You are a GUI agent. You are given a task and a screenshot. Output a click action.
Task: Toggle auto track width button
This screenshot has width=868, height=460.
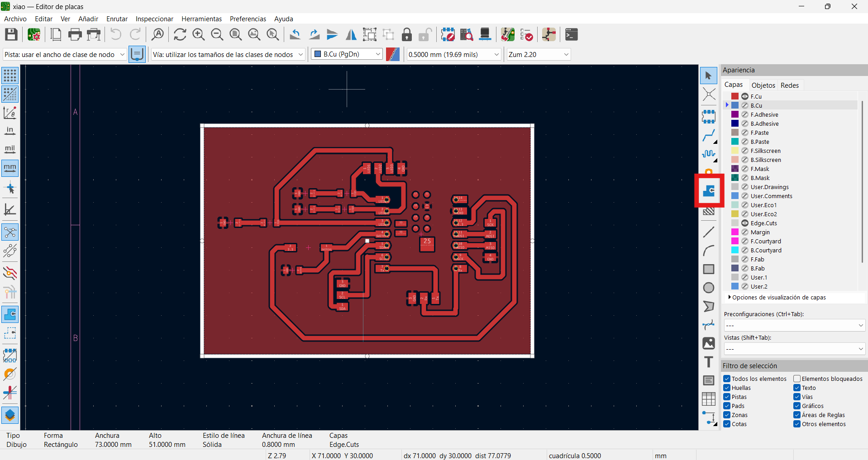(x=137, y=54)
